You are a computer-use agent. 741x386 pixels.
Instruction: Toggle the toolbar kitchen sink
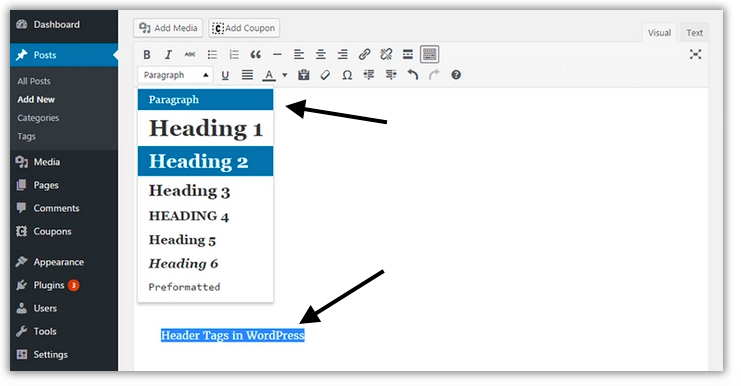pyautogui.click(x=430, y=54)
